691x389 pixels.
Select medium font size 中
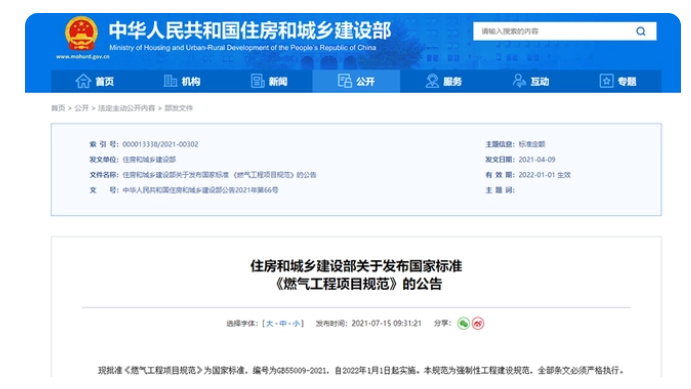[283, 323]
